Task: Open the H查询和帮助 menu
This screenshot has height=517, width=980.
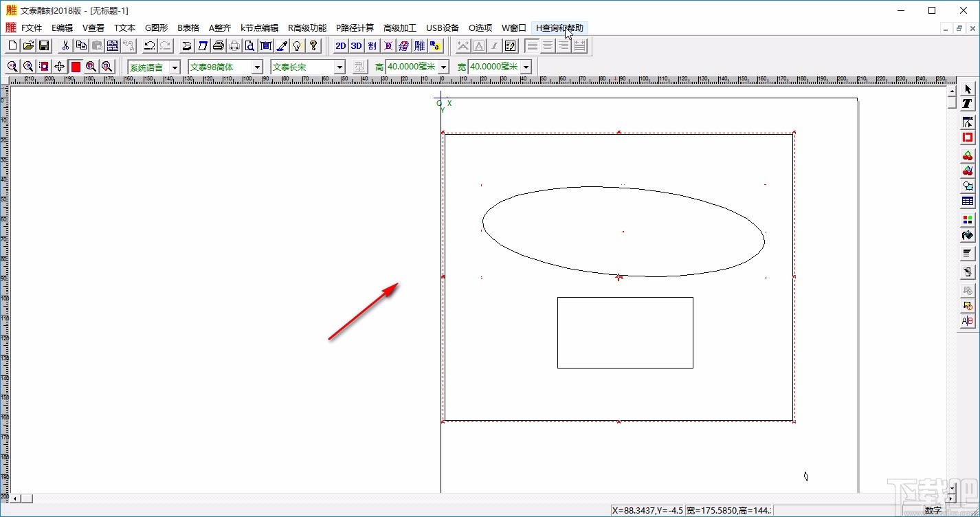Action: [x=560, y=28]
